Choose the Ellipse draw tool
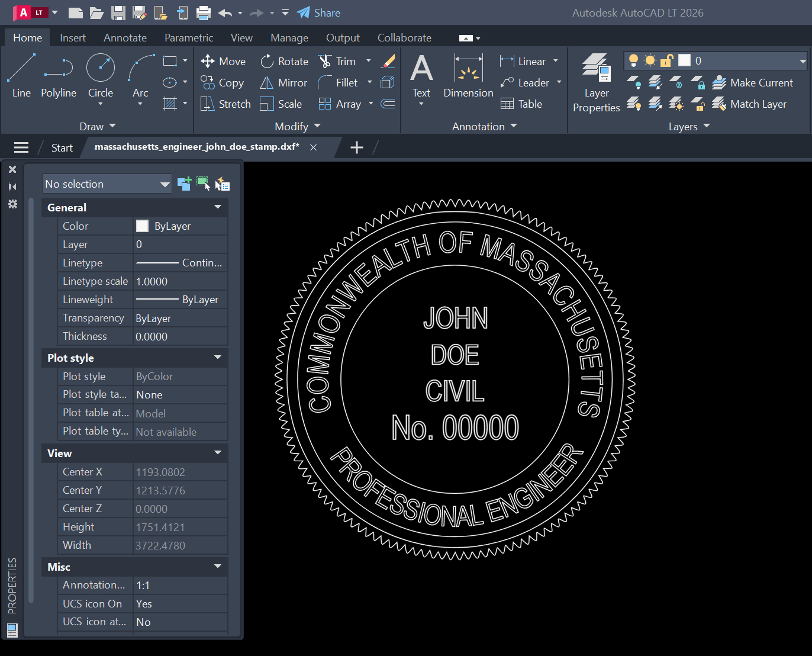812x656 pixels. (x=170, y=82)
